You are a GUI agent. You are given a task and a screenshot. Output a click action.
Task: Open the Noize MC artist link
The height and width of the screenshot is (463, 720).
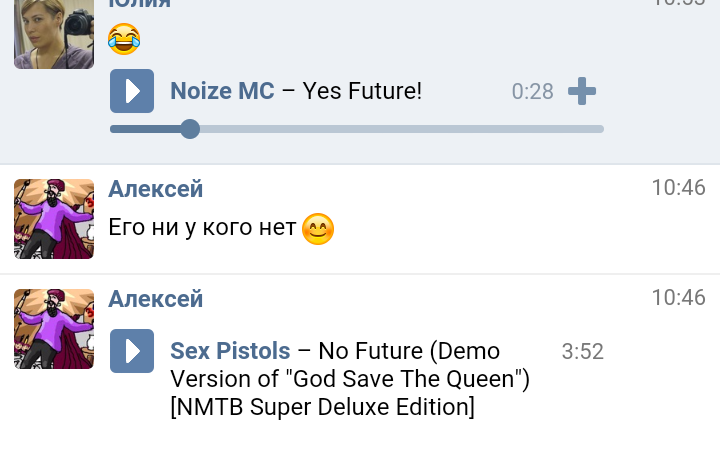pyautogui.click(x=222, y=91)
